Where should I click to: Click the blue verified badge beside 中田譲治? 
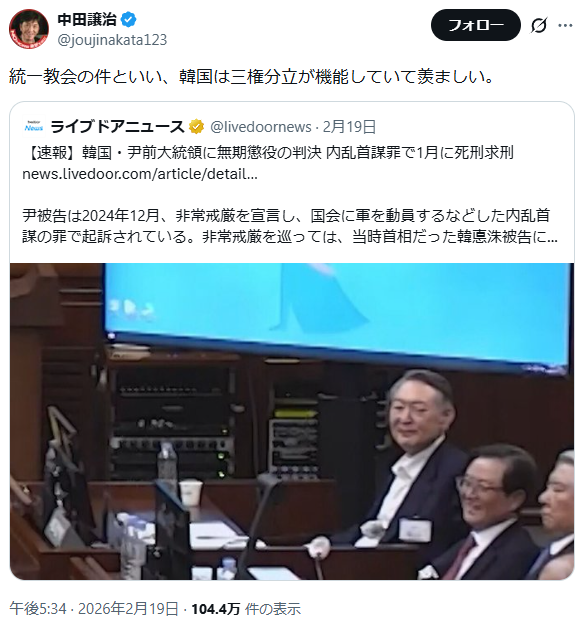coord(128,19)
